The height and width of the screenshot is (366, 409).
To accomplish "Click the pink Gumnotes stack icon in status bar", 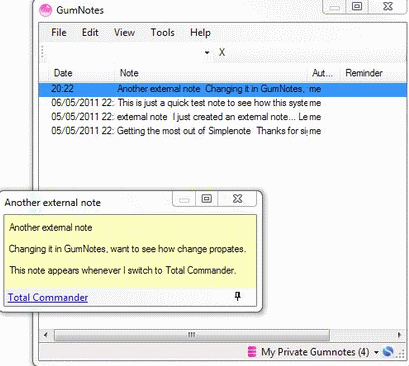I will (x=252, y=352).
